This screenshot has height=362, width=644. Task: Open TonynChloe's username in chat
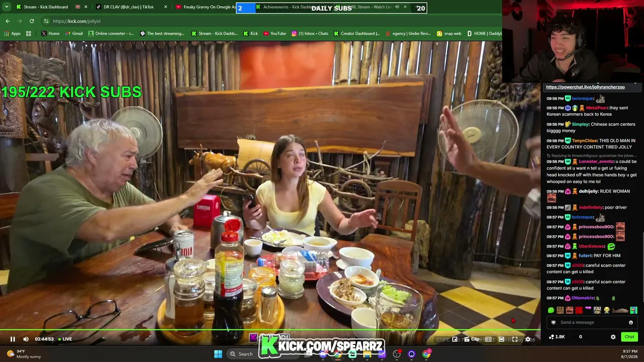pos(585,141)
